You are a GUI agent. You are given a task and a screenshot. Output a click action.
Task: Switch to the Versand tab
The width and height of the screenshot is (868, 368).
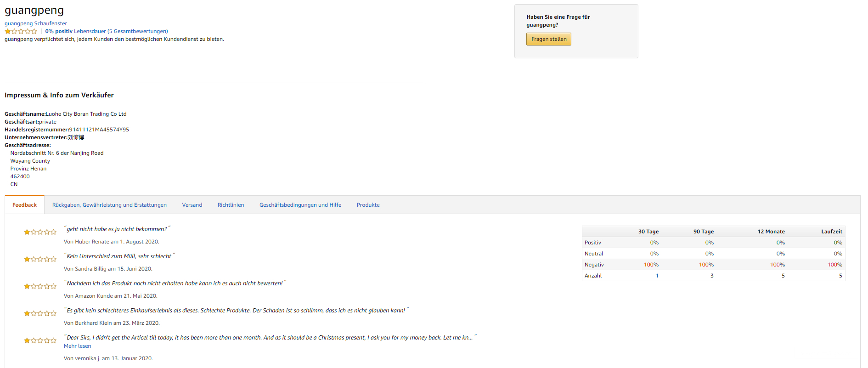pyautogui.click(x=192, y=205)
